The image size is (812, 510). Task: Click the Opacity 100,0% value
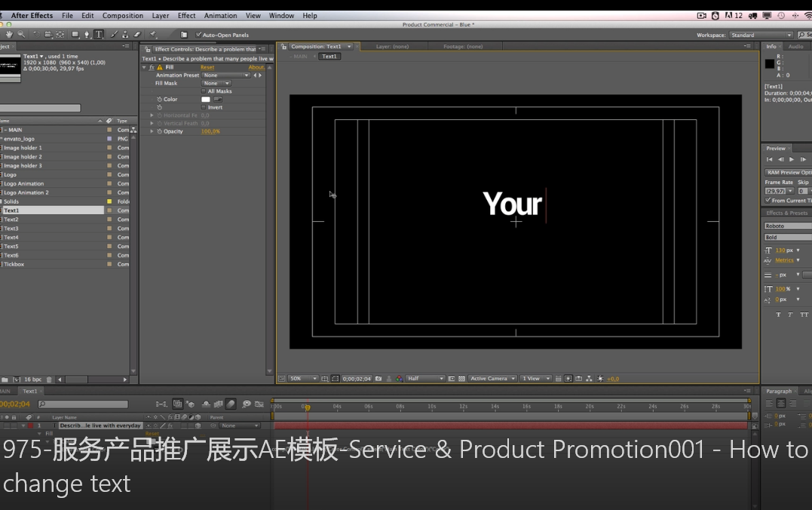tap(210, 131)
